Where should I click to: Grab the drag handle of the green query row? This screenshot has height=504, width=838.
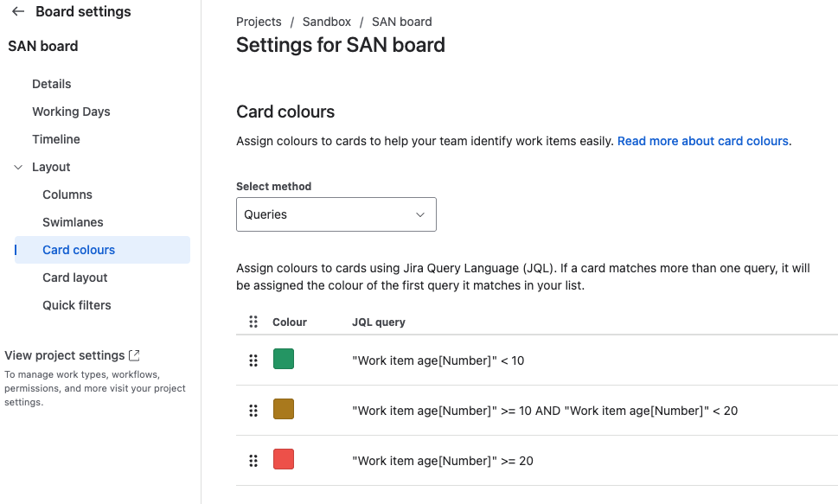click(253, 360)
